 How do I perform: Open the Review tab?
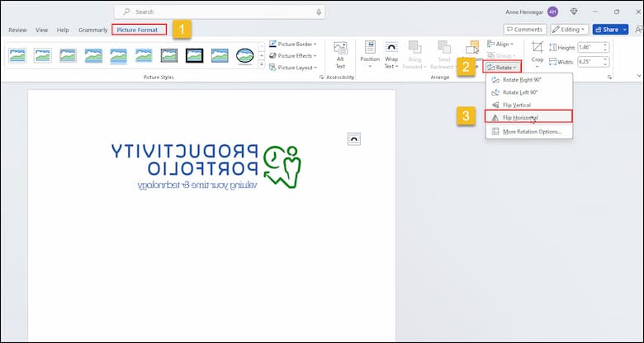point(17,30)
